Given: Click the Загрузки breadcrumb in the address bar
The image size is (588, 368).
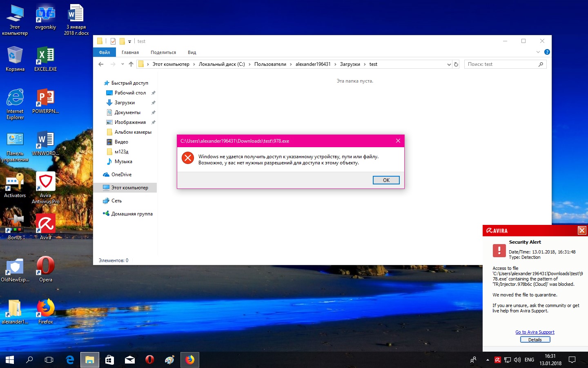Looking at the screenshot, I should coord(350,64).
